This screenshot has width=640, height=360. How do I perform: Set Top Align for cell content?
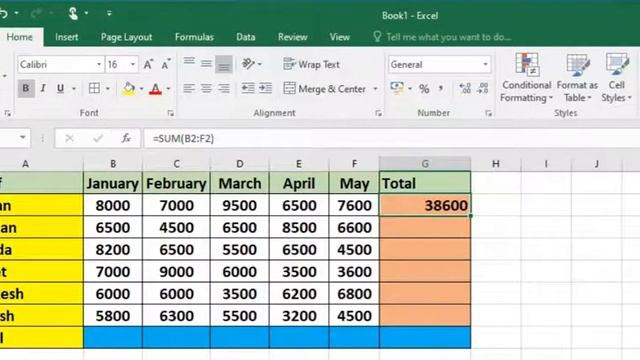click(x=189, y=63)
